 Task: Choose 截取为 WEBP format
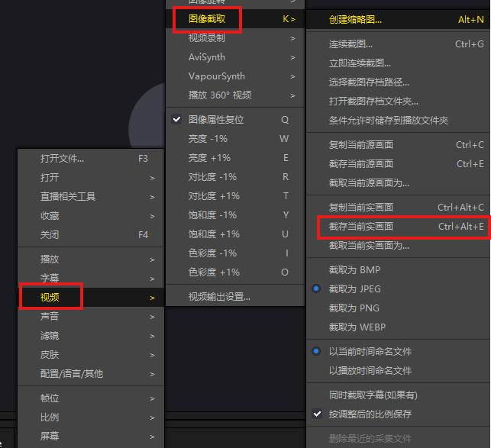[x=398, y=327]
